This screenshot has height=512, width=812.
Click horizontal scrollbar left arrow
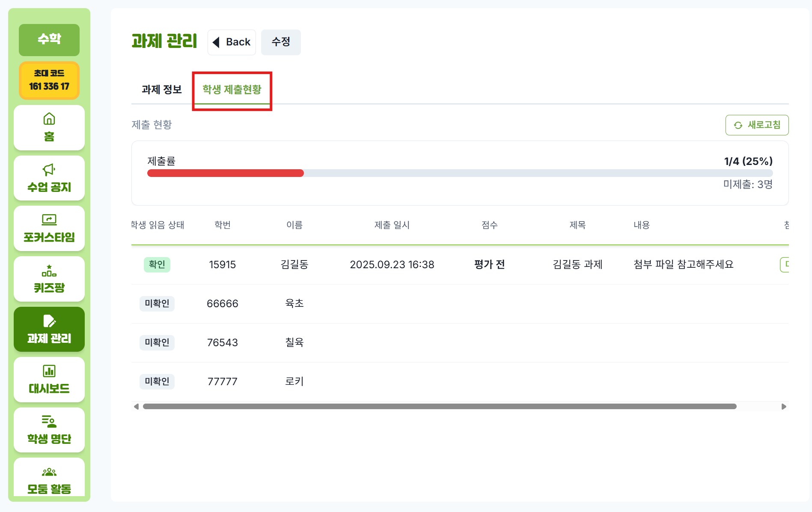coord(136,407)
